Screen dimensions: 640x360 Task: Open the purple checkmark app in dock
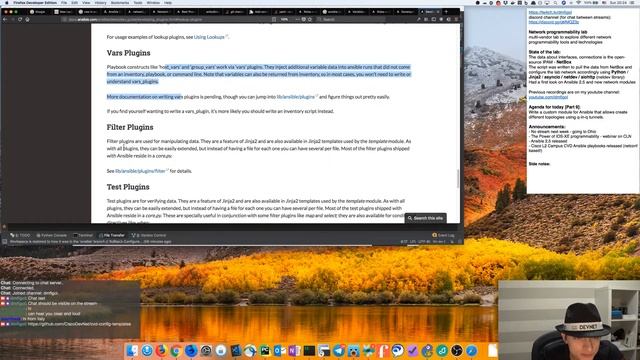[412, 350]
